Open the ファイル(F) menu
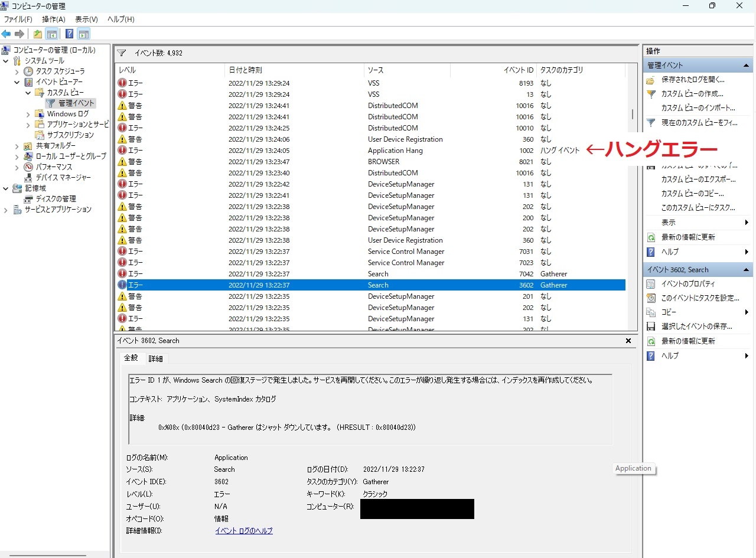This screenshot has height=558, width=756. tap(18, 19)
